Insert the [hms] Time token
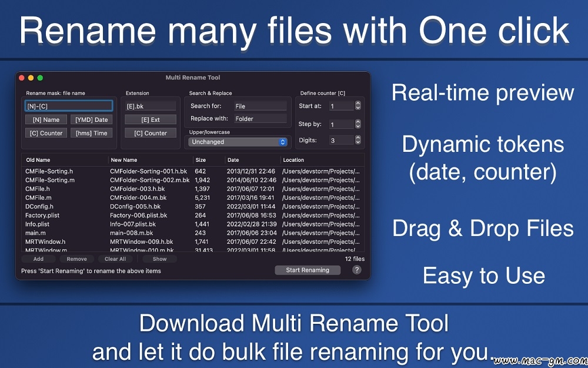Viewport: 588px width, 368px height. 92,133
